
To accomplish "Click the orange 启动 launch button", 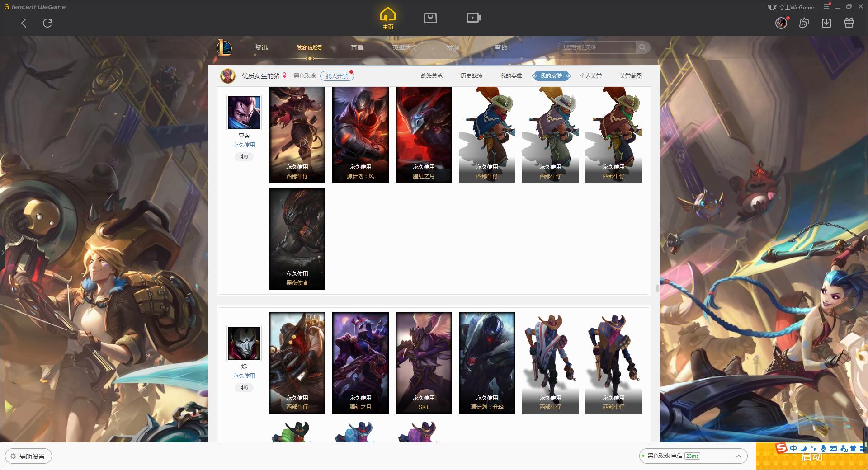I will (811, 456).
